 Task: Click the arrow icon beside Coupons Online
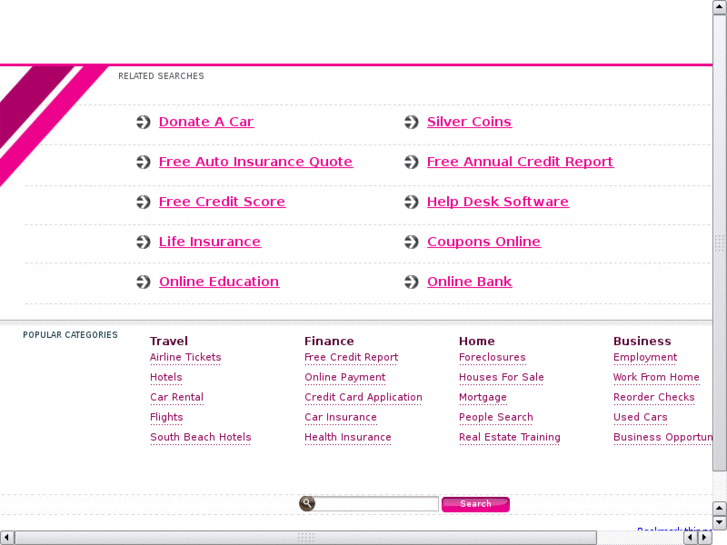click(x=411, y=242)
